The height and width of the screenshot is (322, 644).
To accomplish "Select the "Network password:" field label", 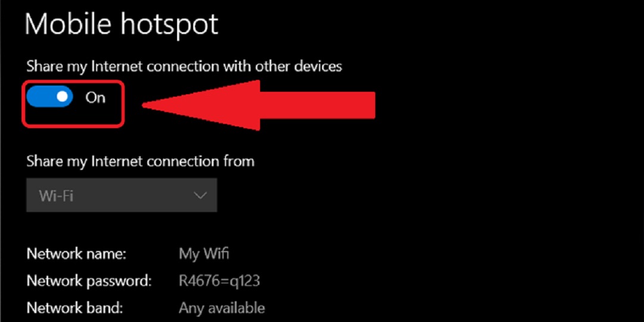I will tap(89, 281).
